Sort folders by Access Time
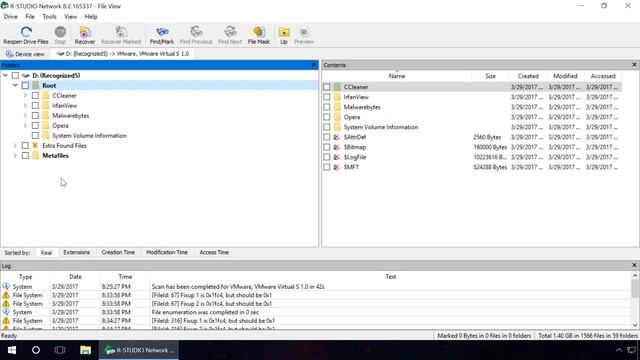 (214, 252)
